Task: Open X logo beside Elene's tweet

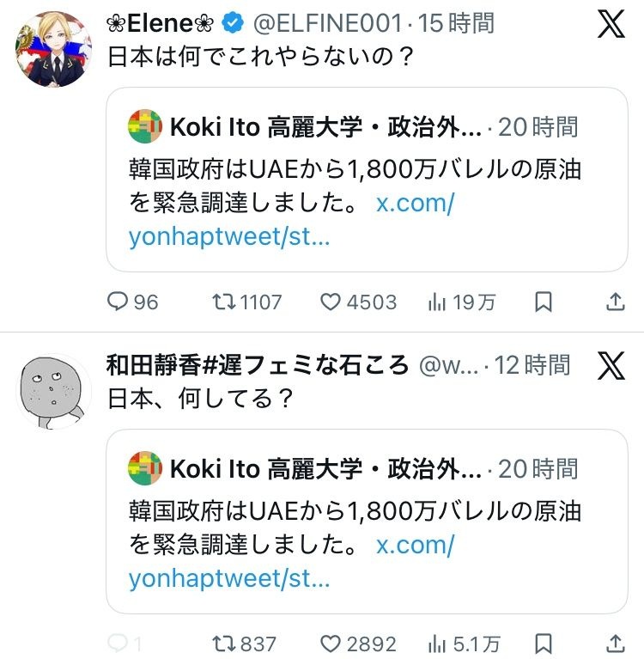Action: point(611,25)
